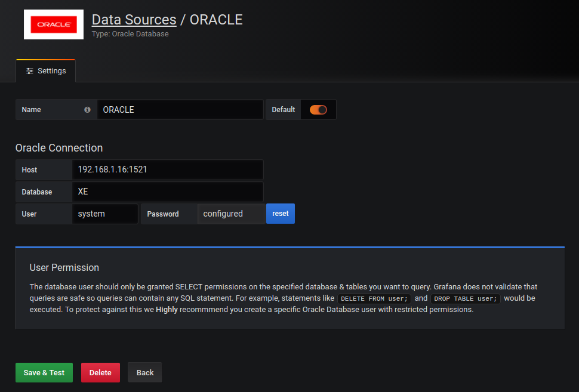Click the 'Oracle Connection' section heading
This screenshot has width=579, height=392.
click(x=59, y=147)
